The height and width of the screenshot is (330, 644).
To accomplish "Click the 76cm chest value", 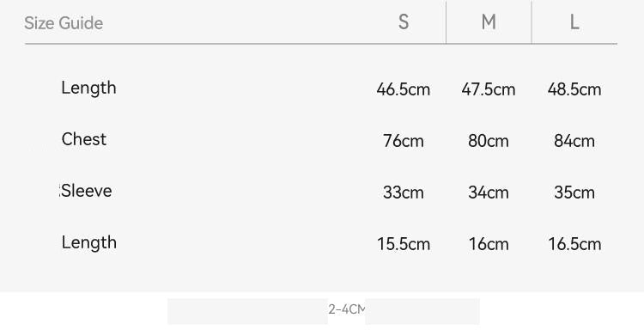I will tap(404, 141).
